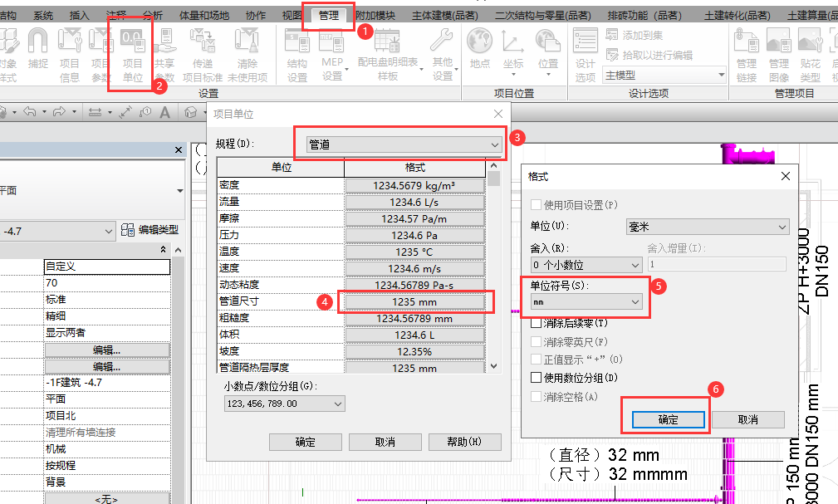
Task: Open 项目信息 (Project Information) in ribbon
Action: (x=70, y=41)
